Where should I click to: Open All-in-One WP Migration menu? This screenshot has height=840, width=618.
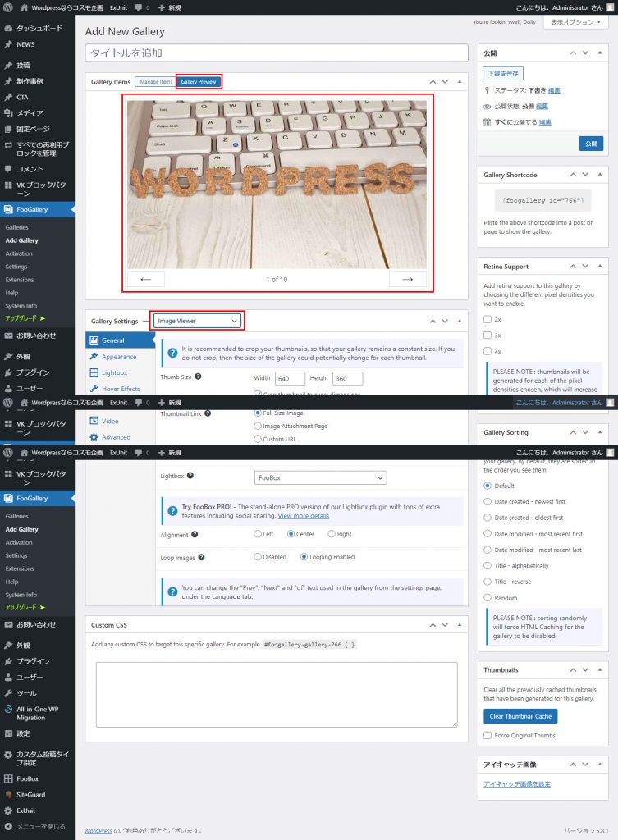37,713
